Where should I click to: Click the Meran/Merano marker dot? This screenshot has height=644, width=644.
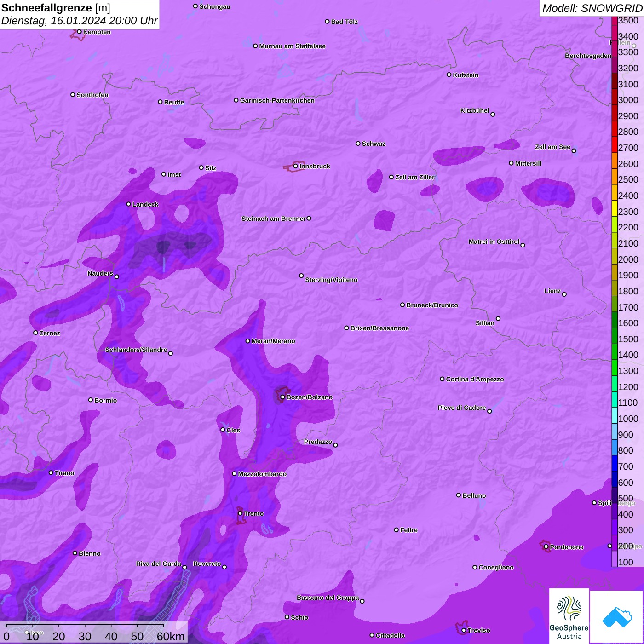point(248,341)
